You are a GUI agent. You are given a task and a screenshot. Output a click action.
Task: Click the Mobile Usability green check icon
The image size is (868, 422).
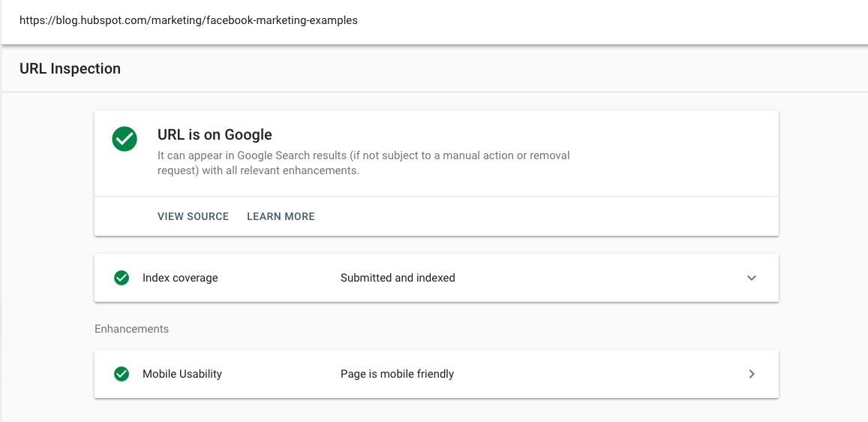pyautogui.click(x=122, y=374)
